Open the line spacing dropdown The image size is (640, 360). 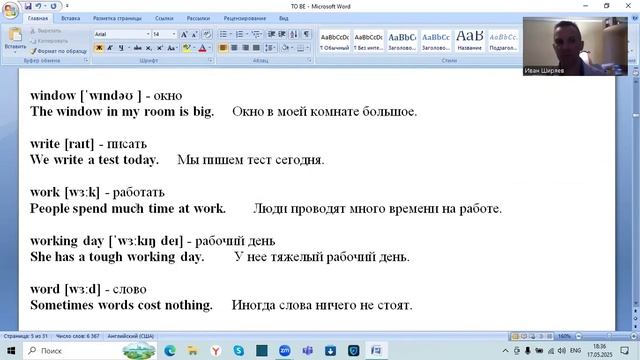click(x=270, y=48)
